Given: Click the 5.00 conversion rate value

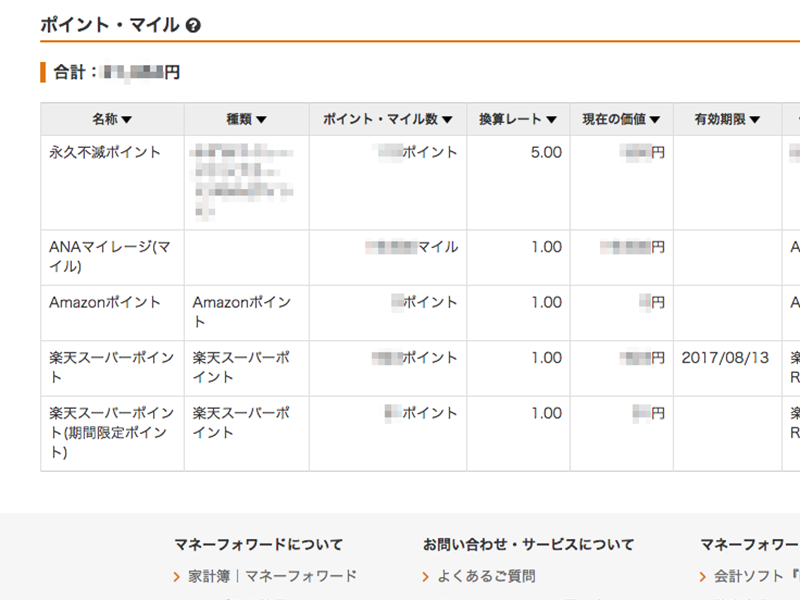Looking at the screenshot, I should pos(546,153).
